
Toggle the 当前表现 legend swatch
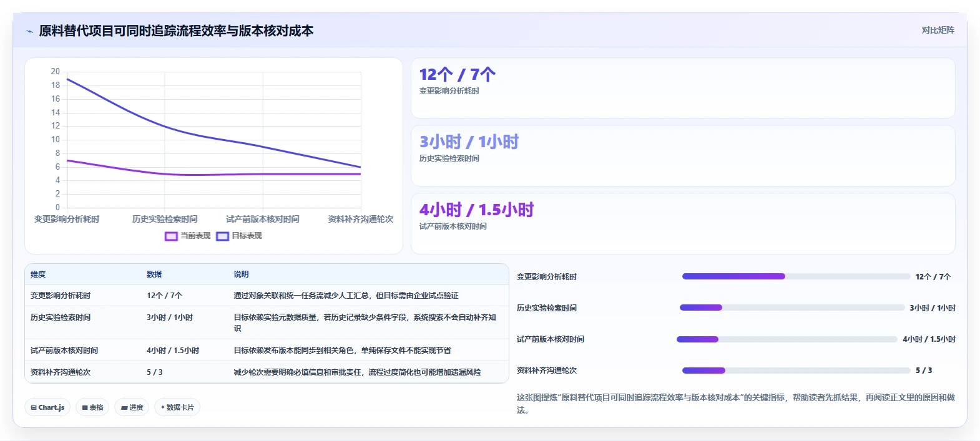pyautogui.click(x=171, y=236)
